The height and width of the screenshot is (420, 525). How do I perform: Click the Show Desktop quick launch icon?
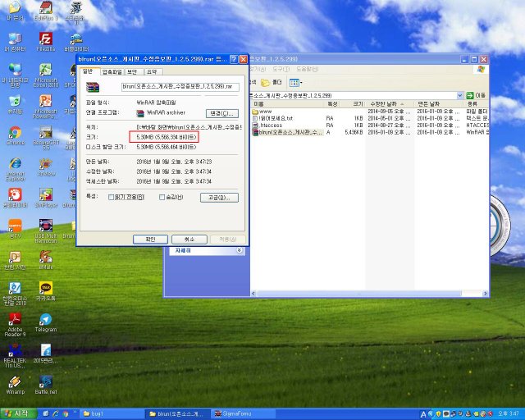pyautogui.click(x=46, y=414)
